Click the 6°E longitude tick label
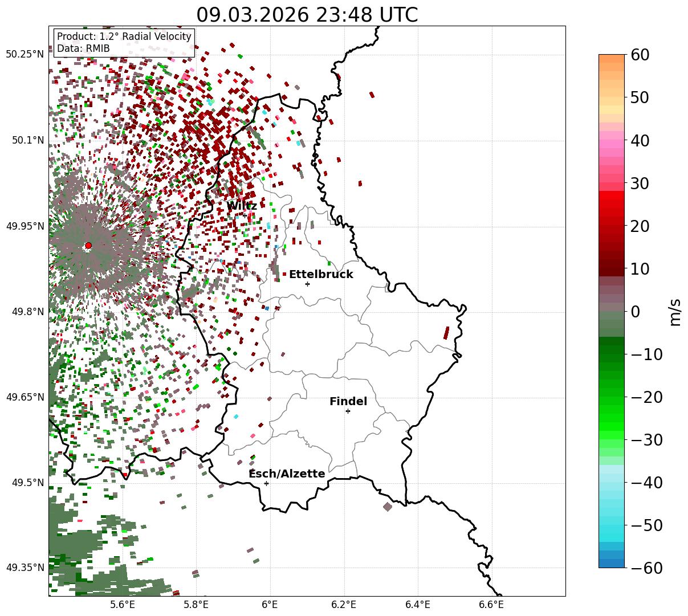The height and width of the screenshot is (616, 688). tap(270, 605)
